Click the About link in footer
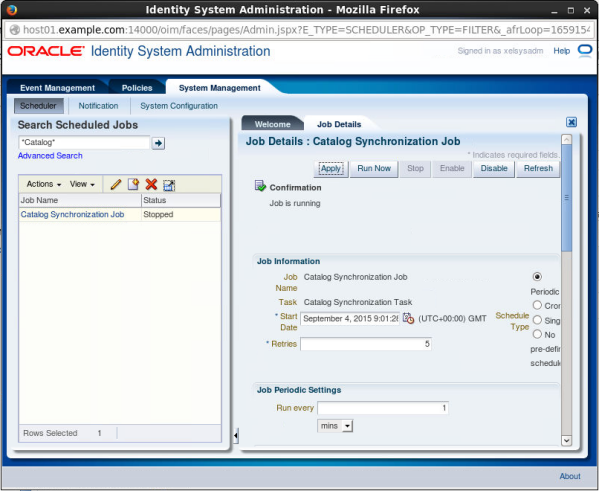Screen dimensions: 599x491 (570, 476)
